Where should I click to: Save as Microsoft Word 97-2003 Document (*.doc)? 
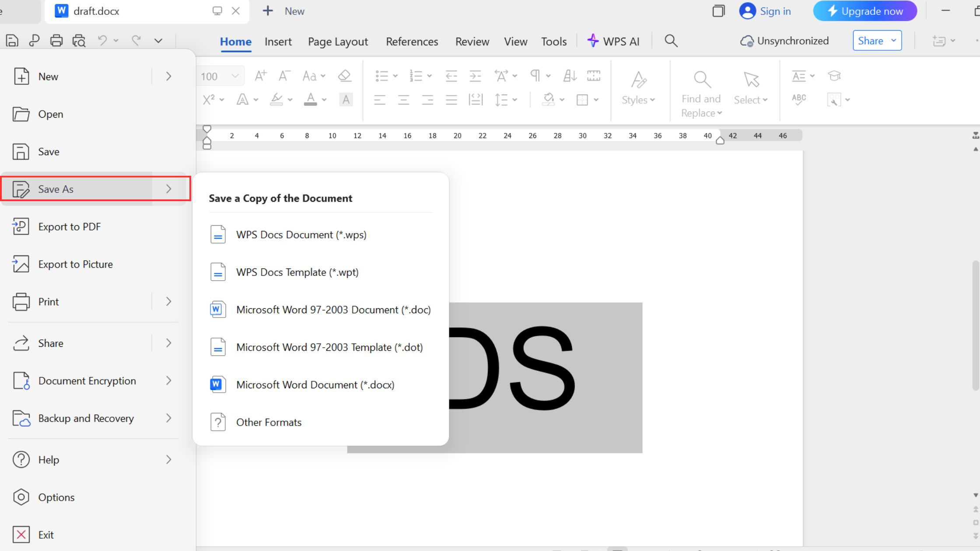[x=321, y=310]
